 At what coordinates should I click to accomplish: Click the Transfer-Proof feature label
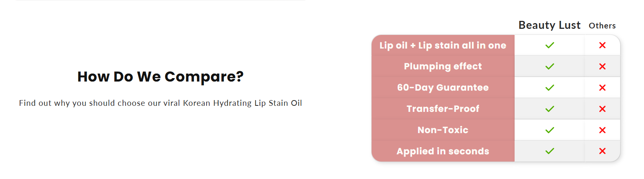tap(443, 109)
